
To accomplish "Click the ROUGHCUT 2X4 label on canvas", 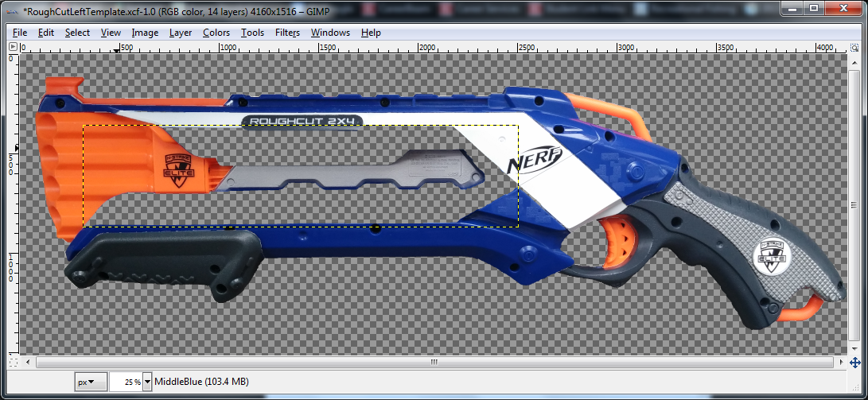I will click(x=303, y=121).
